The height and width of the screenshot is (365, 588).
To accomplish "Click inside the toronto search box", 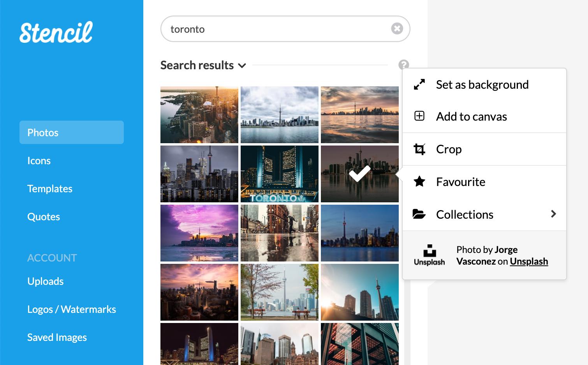I will [273, 28].
